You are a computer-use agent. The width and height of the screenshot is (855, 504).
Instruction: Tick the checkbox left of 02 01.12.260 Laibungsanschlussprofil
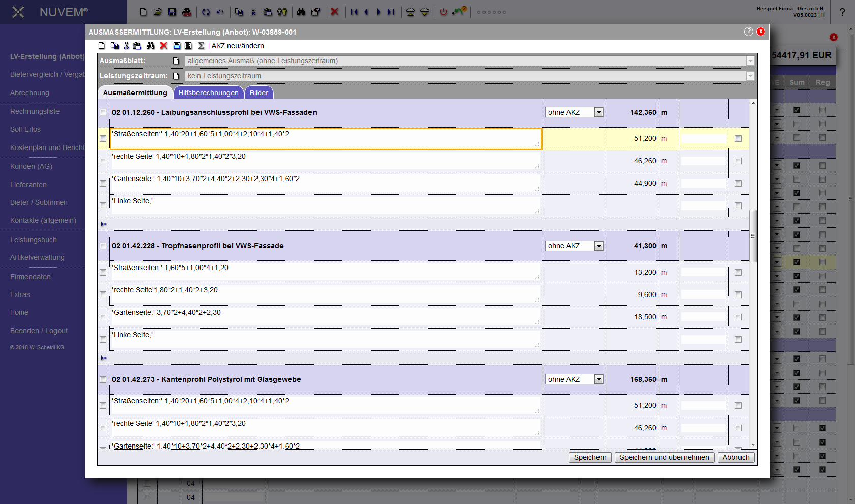point(103,112)
